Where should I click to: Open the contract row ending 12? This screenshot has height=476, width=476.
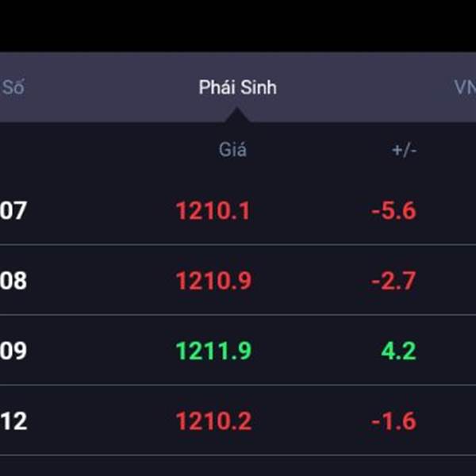238,420
